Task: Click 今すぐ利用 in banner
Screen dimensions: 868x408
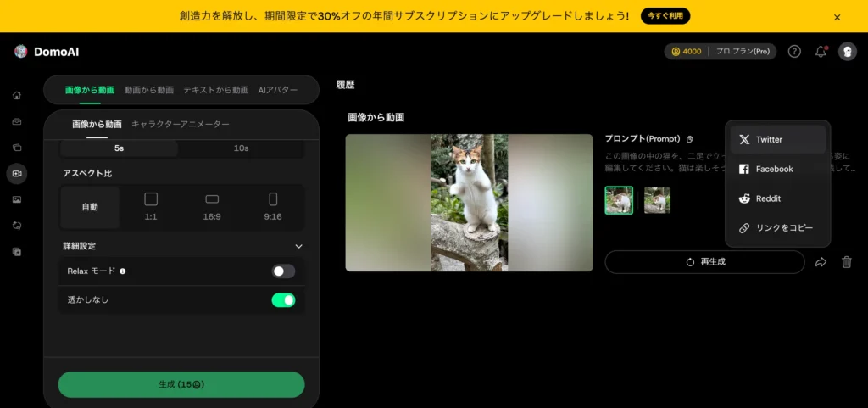Action: [665, 16]
